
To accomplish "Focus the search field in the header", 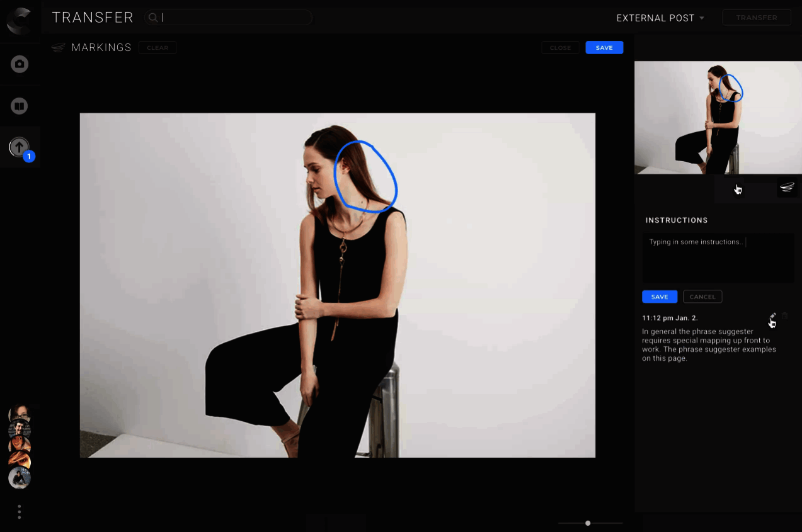I will (x=228, y=18).
